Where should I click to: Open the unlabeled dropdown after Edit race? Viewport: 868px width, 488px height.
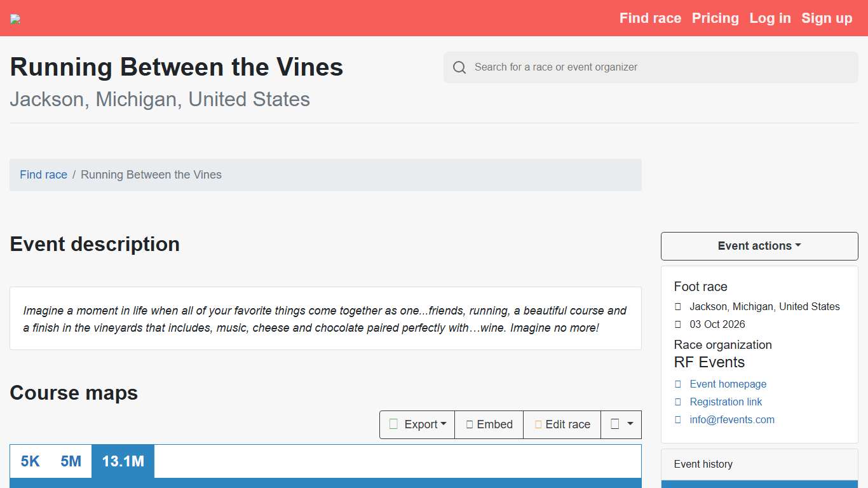(x=621, y=424)
